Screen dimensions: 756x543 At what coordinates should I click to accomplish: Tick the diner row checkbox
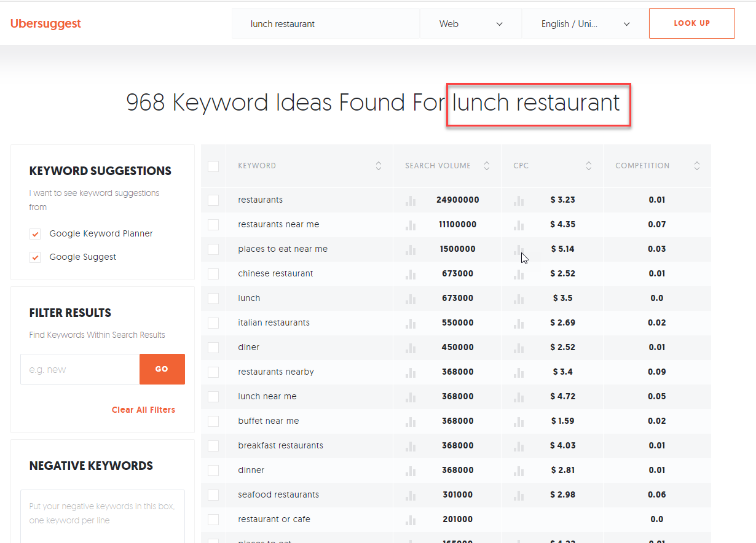coord(213,348)
